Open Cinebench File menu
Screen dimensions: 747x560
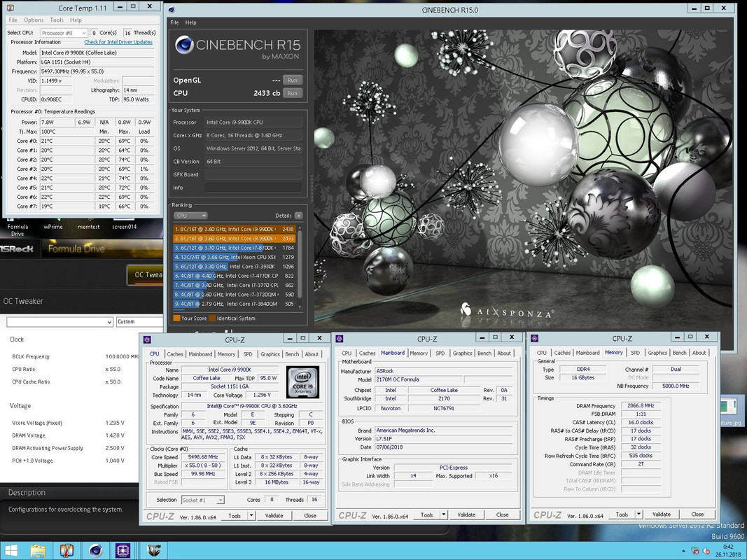pyautogui.click(x=175, y=22)
